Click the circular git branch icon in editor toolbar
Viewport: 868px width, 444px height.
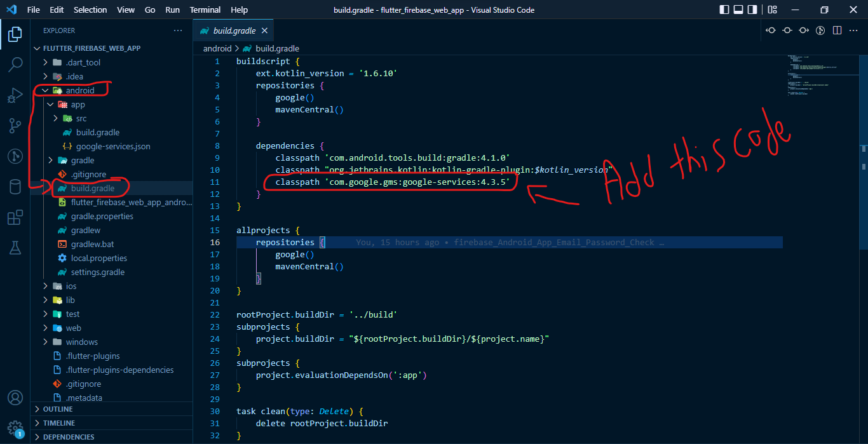[820, 30]
